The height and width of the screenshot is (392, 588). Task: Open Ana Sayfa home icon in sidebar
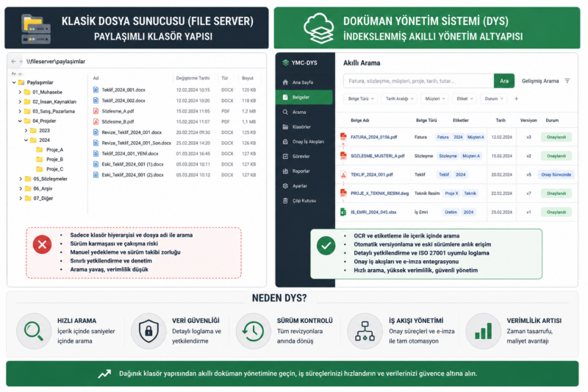coord(285,82)
